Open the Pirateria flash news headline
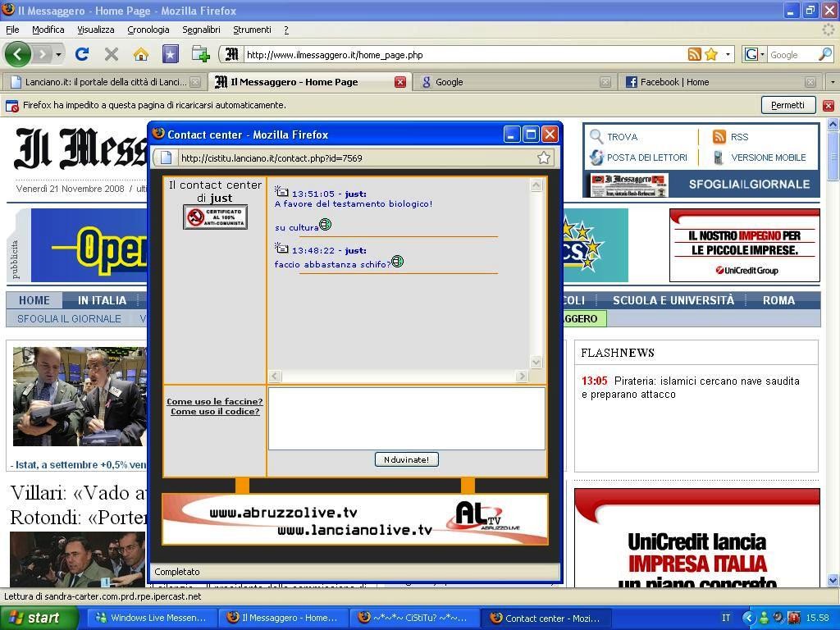Viewport: 840px width, 630px height. [691, 387]
